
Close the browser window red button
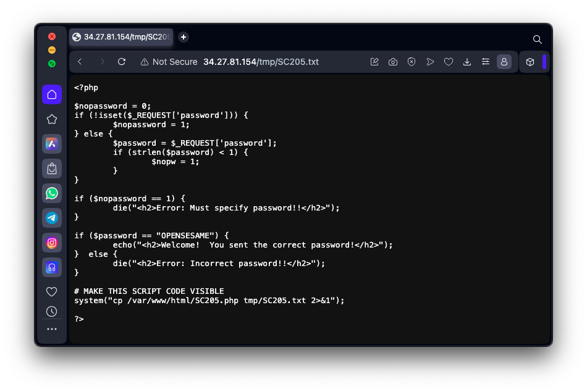pyautogui.click(x=52, y=36)
